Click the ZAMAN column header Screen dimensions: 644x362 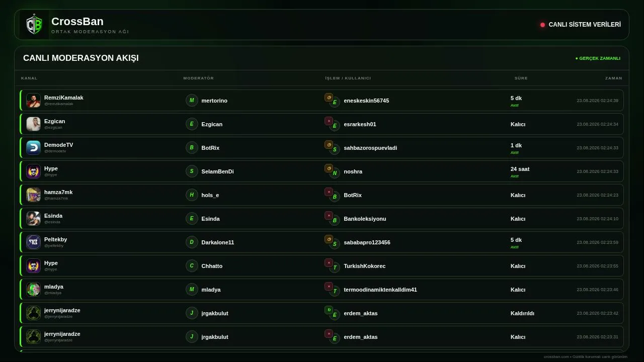pos(613,78)
